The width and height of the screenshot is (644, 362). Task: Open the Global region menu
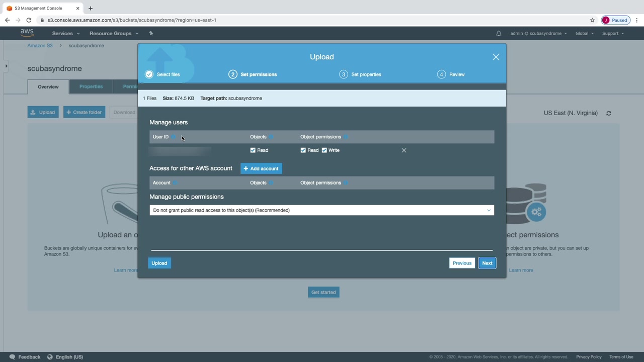point(585,33)
